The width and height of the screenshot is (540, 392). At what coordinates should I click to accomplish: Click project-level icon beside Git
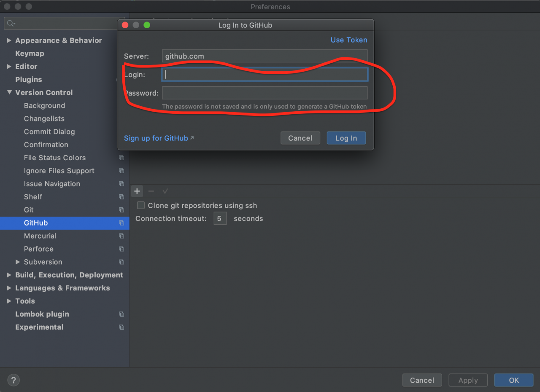click(121, 210)
